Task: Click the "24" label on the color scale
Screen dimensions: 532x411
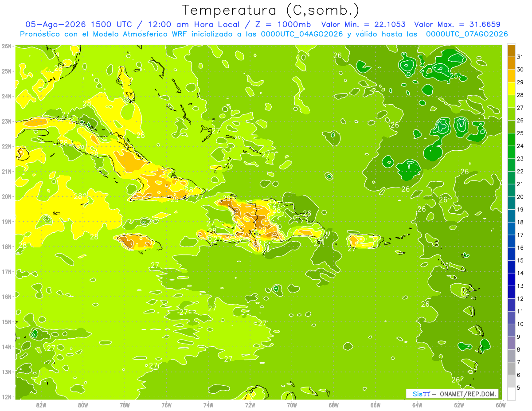Action: click(x=520, y=146)
